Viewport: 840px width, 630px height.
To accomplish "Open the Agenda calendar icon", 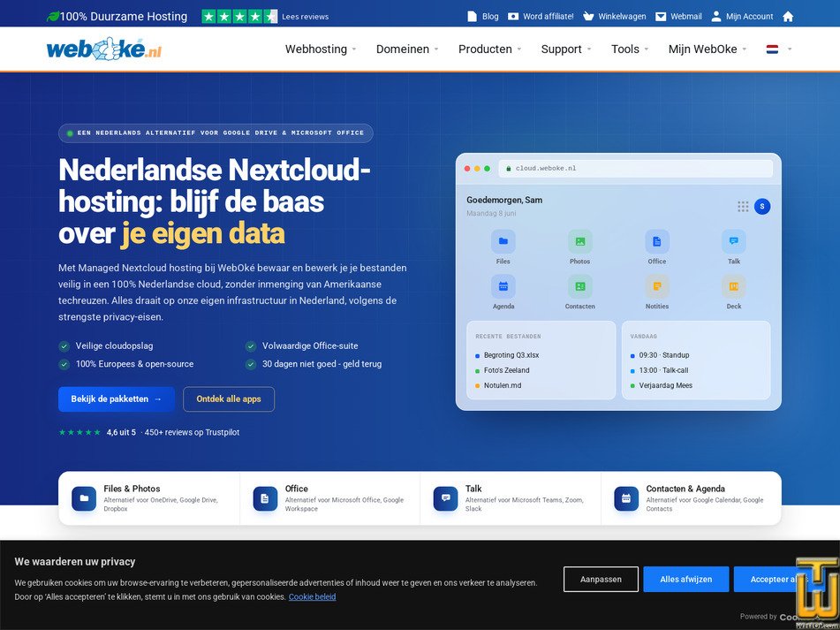I will [503, 286].
